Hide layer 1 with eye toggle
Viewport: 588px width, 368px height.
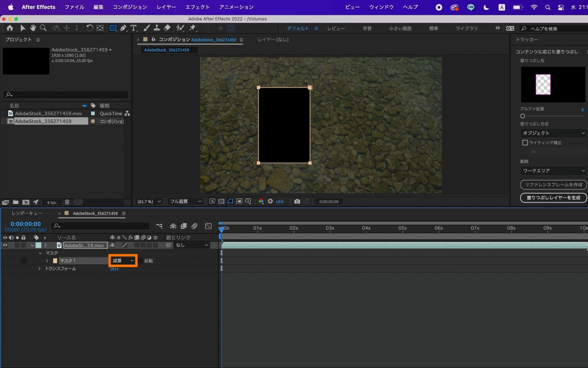pyautogui.click(x=5, y=245)
